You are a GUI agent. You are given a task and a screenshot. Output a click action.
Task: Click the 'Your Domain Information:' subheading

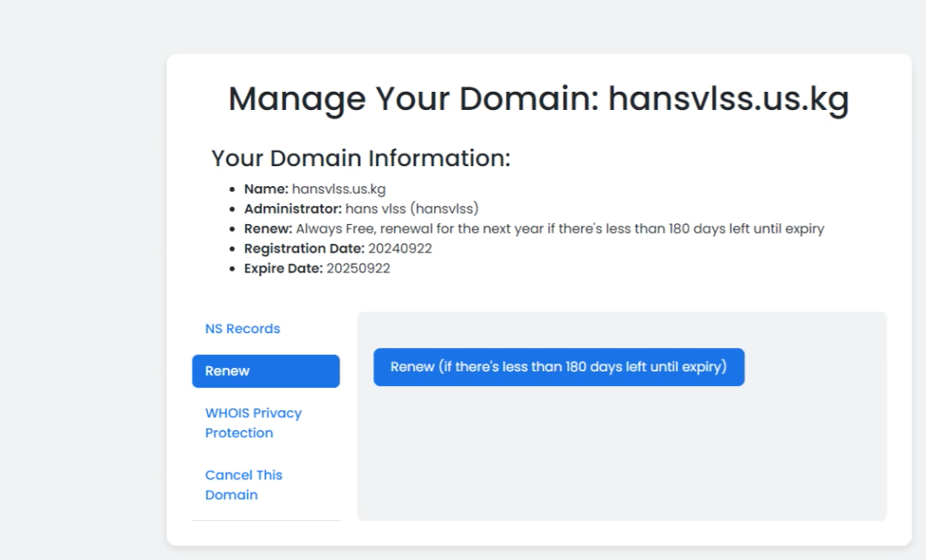click(360, 158)
